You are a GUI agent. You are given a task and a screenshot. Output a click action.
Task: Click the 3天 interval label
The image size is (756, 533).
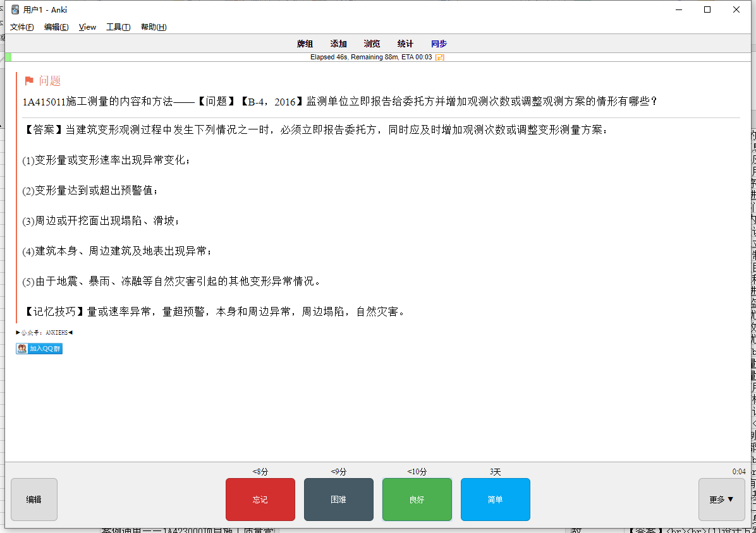coord(495,472)
